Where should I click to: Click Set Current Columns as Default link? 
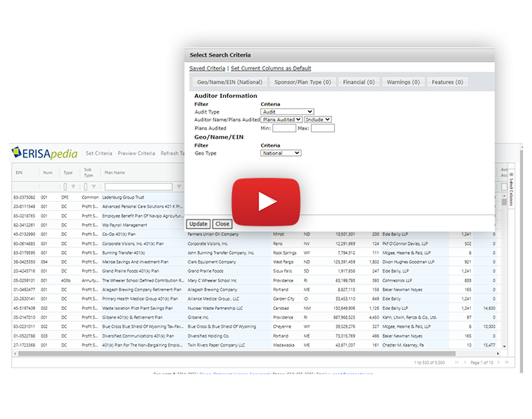[x=271, y=68]
